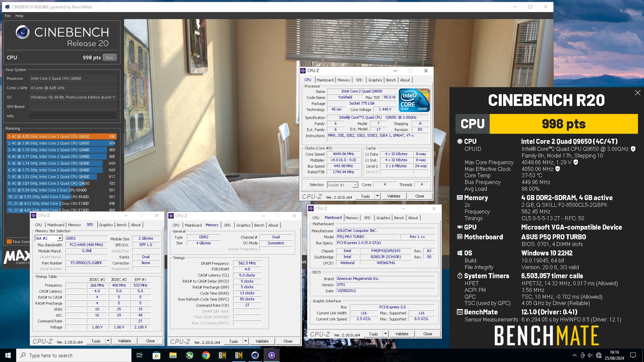The image size is (644, 362).
Task: Open Mainboard tab in CPU-Z CPU window
Action: [325, 80]
